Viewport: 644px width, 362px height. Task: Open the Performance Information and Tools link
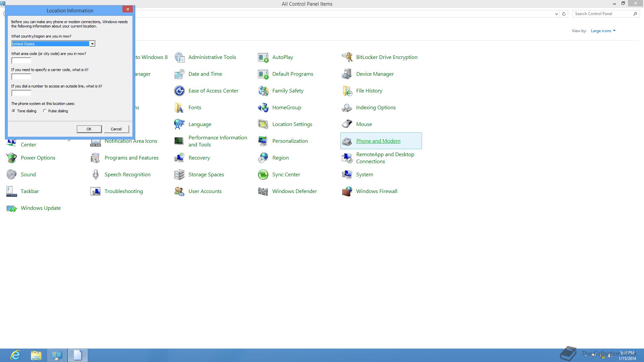[x=218, y=141]
